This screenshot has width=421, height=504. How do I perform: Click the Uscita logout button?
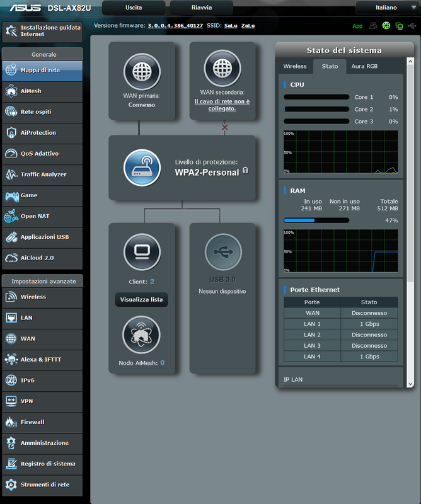(134, 8)
